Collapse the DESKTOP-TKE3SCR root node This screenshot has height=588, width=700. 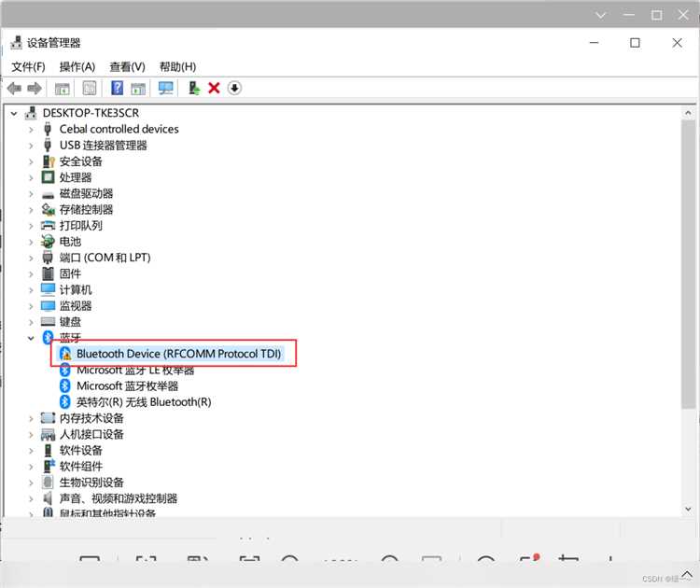pyautogui.click(x=14, y=114)
